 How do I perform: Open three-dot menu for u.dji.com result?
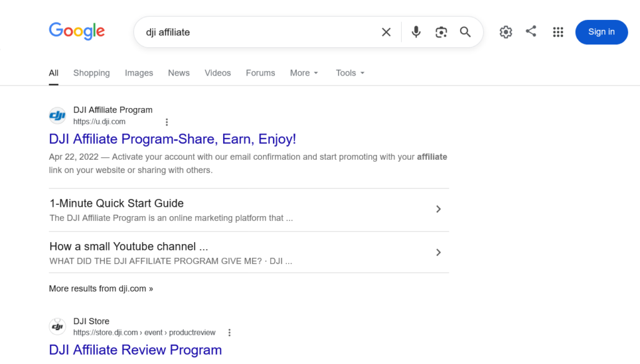[166, 122]
